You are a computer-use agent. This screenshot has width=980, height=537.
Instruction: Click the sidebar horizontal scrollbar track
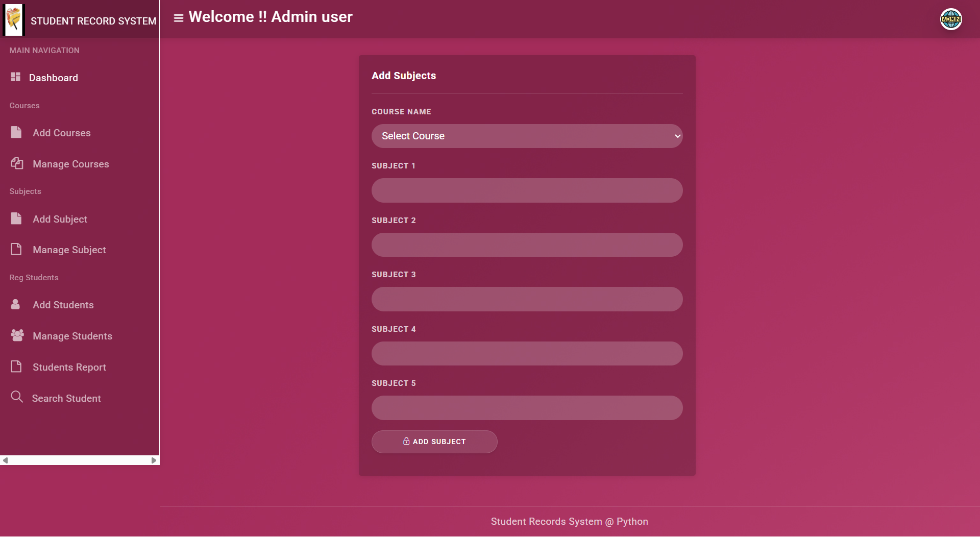(x=79, y=460)
